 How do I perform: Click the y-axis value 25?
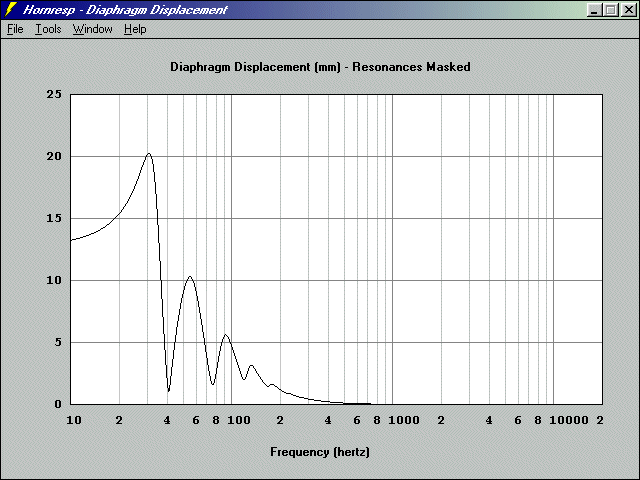pyautogui.click(x=54, y=94)
